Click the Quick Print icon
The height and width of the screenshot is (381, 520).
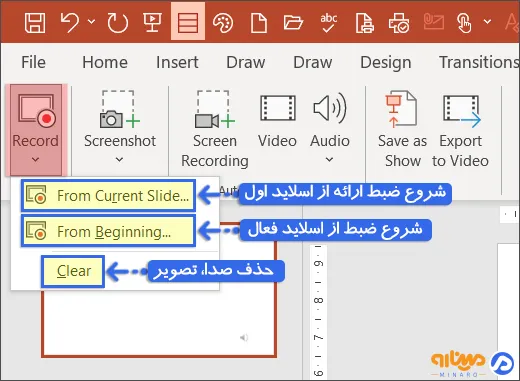(x=399, y=23)
